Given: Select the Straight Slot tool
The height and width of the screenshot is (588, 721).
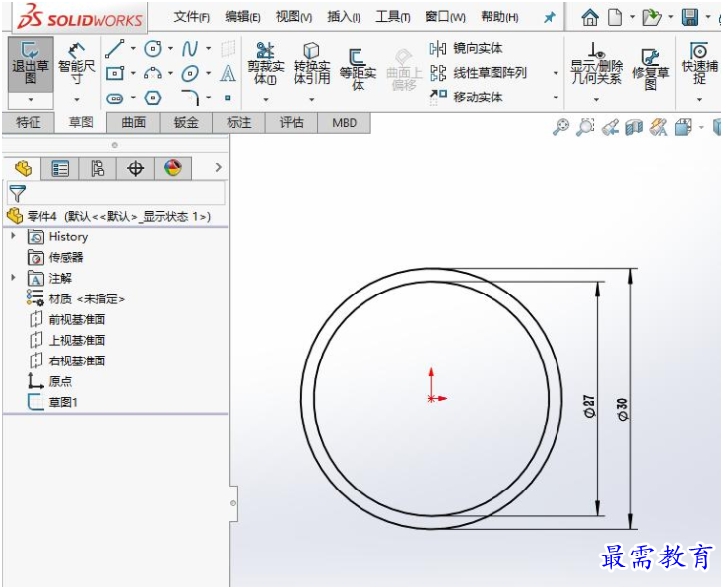Looking at the screenshot, I should [115, 98].
